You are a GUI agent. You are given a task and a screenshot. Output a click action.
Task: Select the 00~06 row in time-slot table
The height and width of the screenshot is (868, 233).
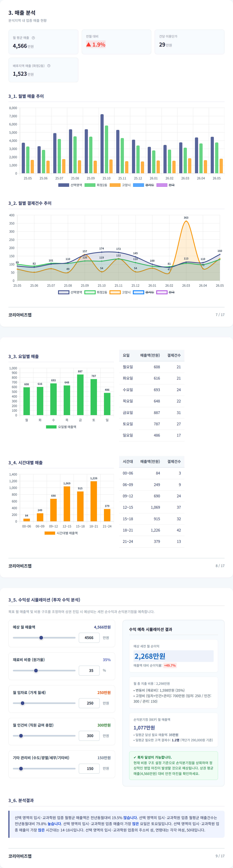tap(152, 473)
